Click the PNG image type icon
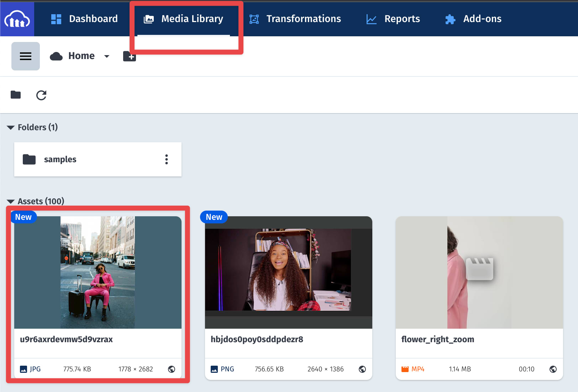The height and width of the screenshot is (392, 578). [x=214, y=369]
